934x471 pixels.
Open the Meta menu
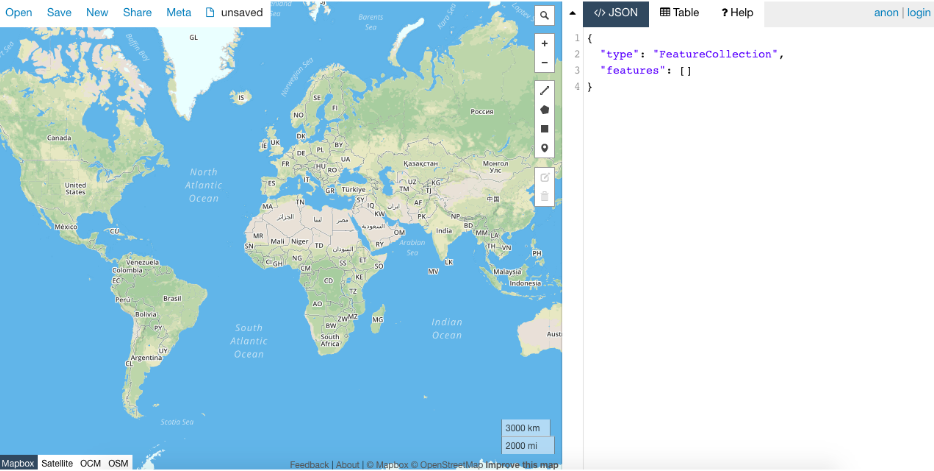(179, 13)
